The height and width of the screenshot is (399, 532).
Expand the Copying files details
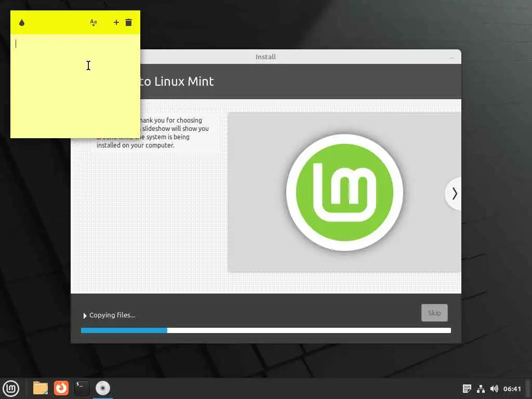click(x=85, y=315)
